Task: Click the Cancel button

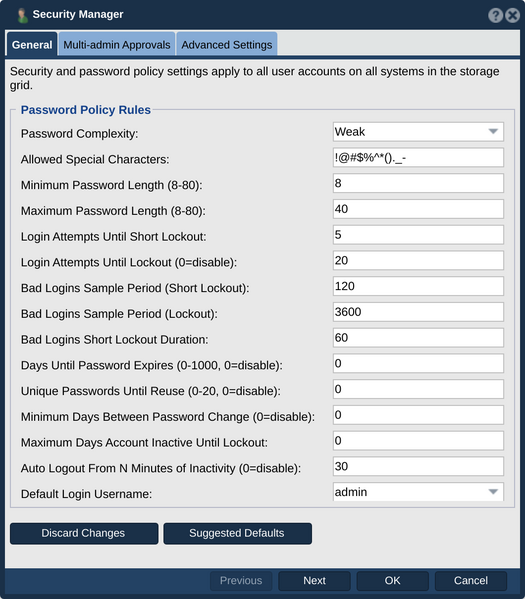Action: [x=471, y=581]
